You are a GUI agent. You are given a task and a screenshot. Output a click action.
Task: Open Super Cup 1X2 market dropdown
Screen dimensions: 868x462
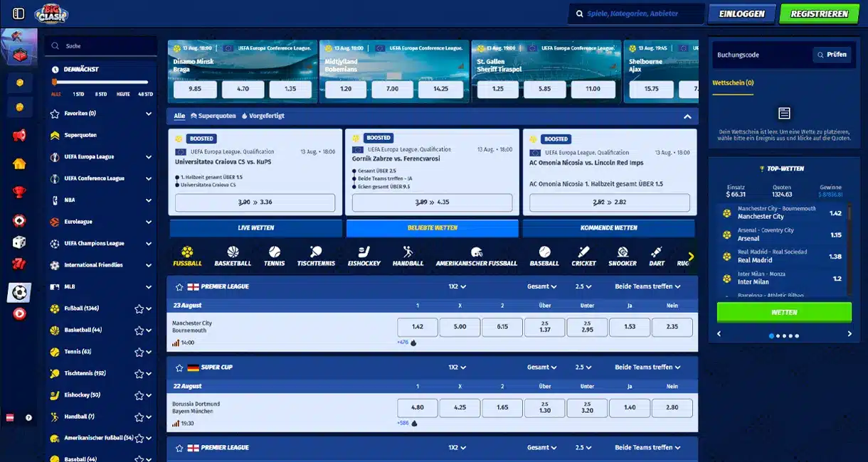pyautogui.click(x=457, y=367)
